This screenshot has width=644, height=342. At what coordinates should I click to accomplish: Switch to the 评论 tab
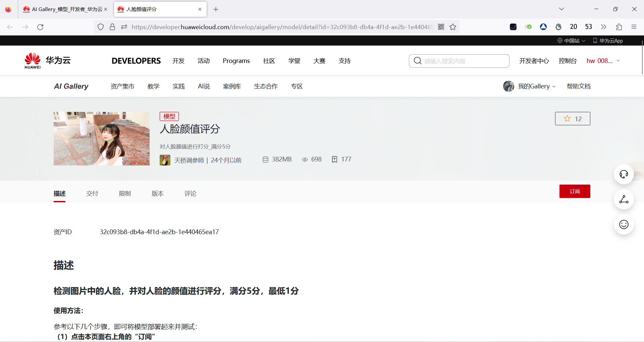190,193
